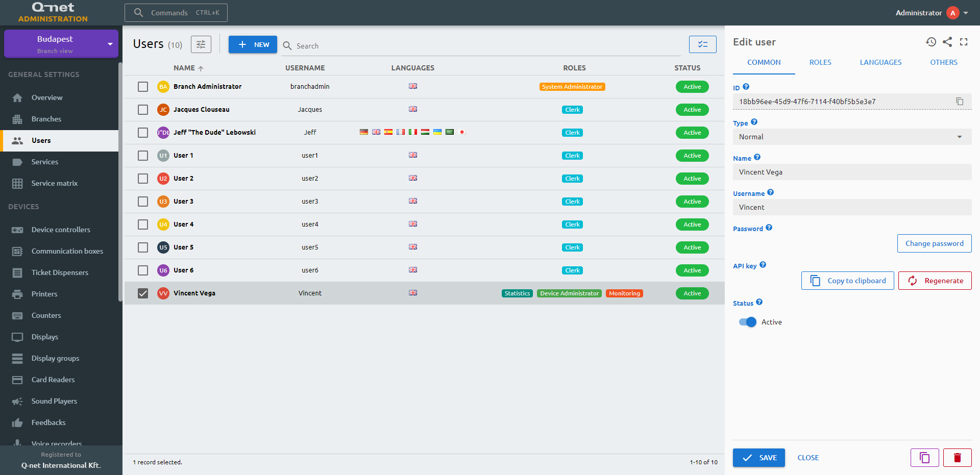Open the Type dropdown showing Normal
980x475 pixels.
click(852, 137)
